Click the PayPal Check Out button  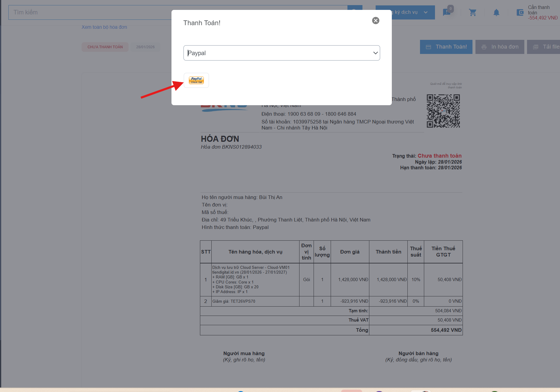196,80
